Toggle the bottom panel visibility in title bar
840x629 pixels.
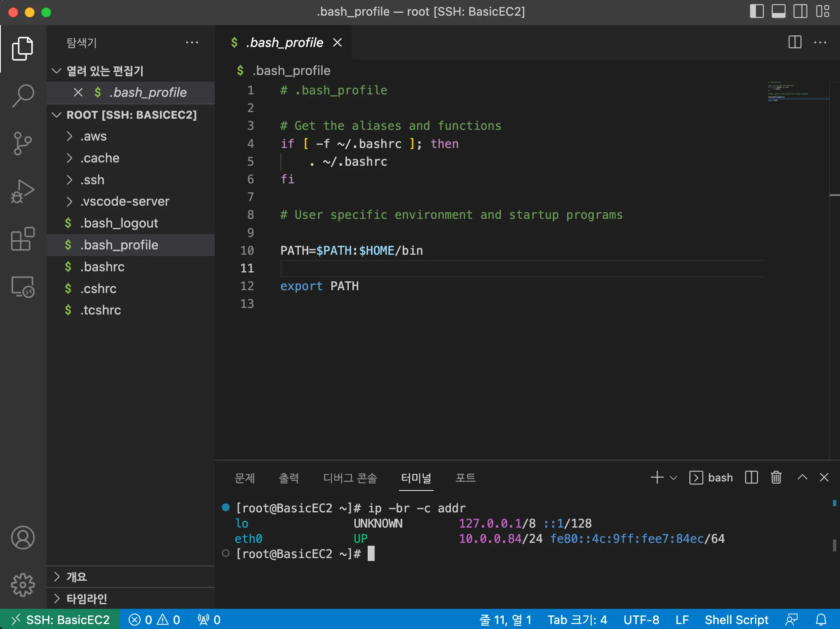pyautogui.click(x=778, y=11)
